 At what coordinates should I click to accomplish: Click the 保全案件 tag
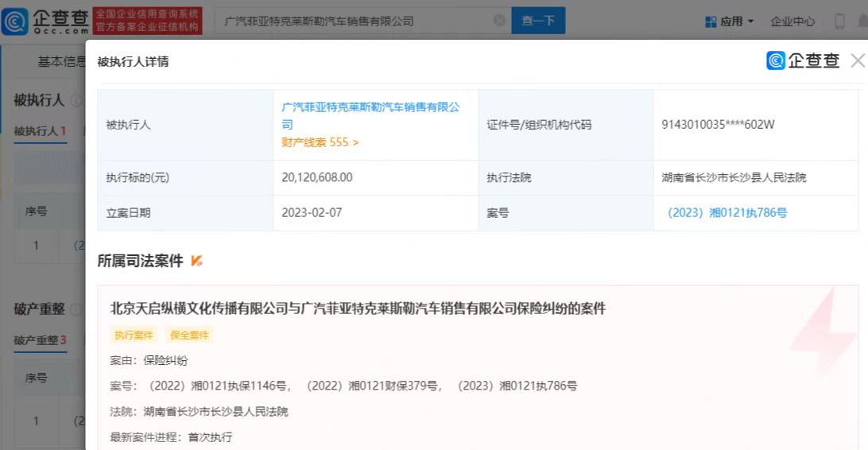click(189, 335)
